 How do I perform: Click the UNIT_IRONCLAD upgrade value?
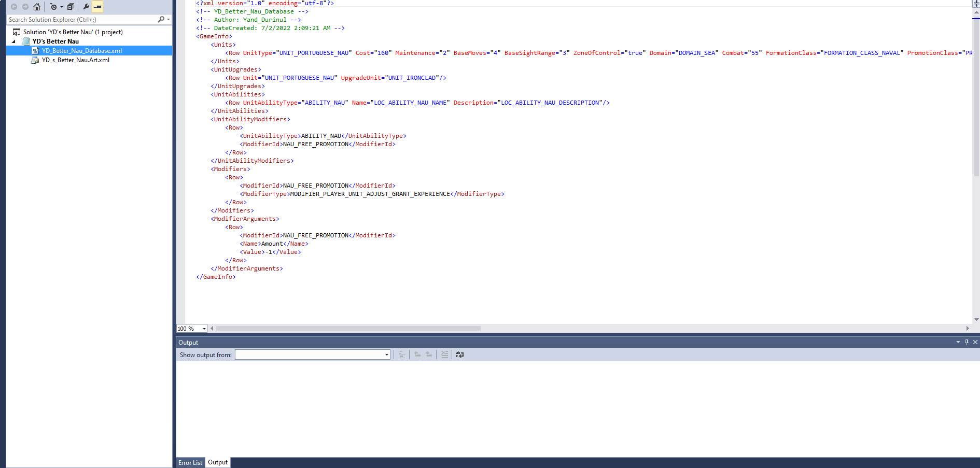pos(412,78)
